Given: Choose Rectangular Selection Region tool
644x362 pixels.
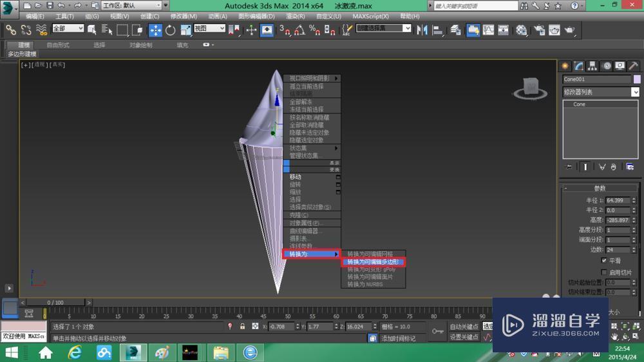Looking at the screenshot, I should [122, 30].
